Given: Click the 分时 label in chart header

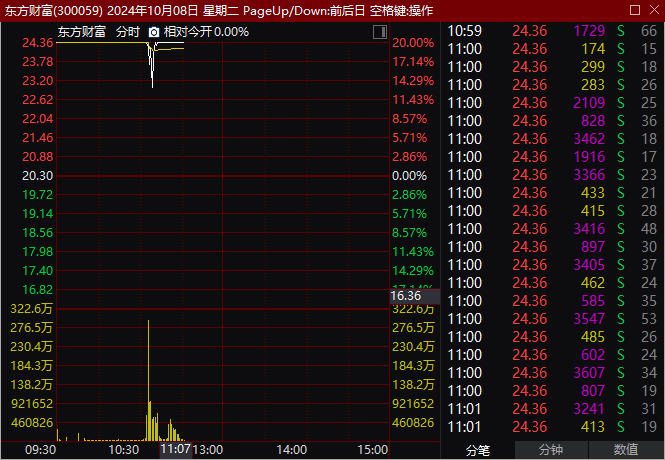Looking at the screenshot, I should click(128, 32).
